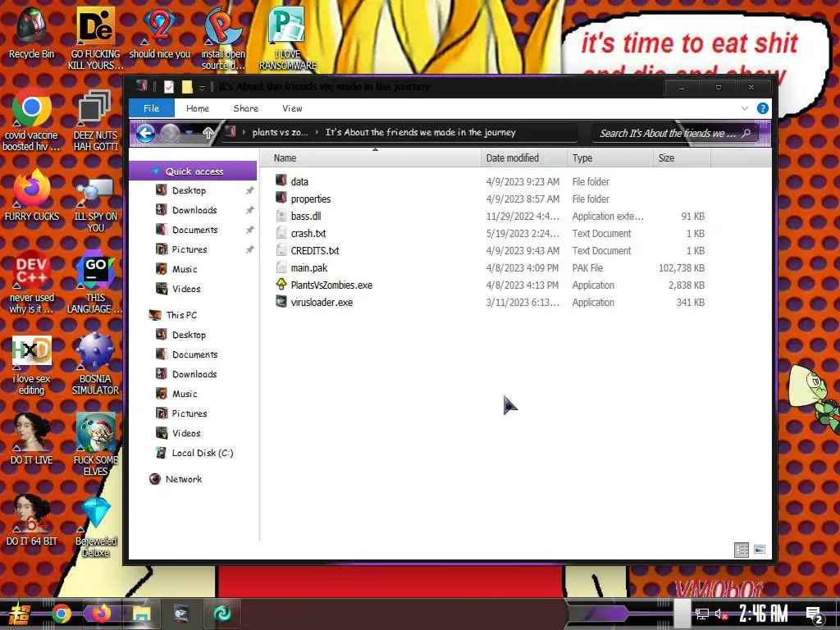The image size is (840, 630).
Task: Open the DEEZ NUTS HAH GOTTI desktop icon
Action: tap(95, 119)
